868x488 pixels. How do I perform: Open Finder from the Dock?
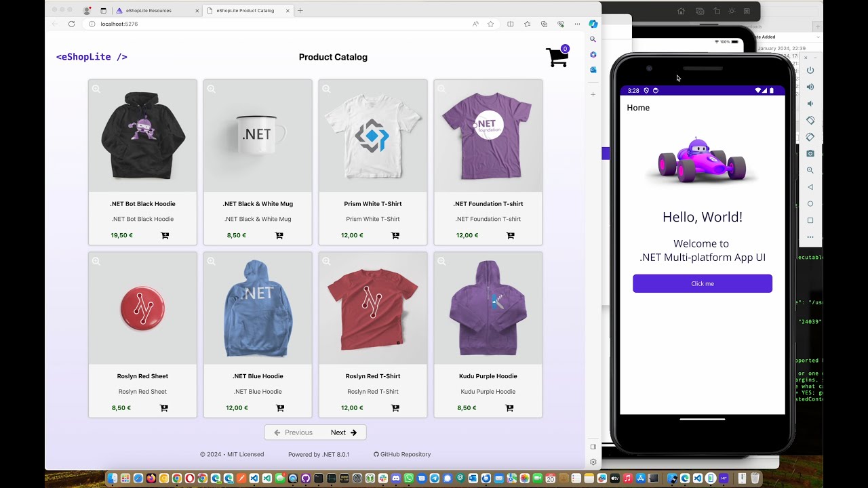pos(113,479)
